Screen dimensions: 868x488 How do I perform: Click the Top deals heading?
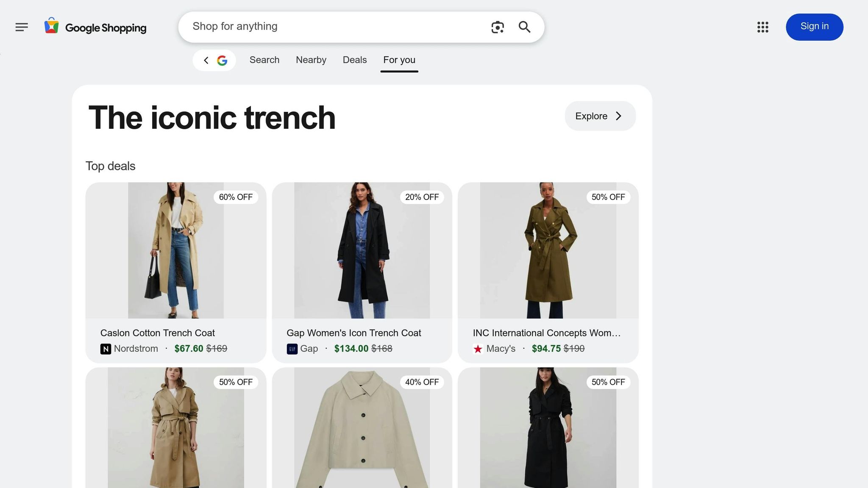coord(111,166)
